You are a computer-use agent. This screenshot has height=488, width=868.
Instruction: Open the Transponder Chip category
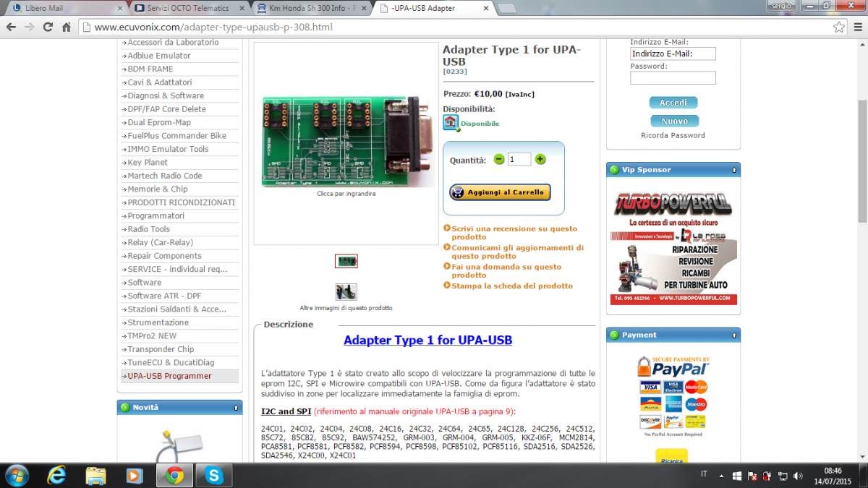click(x=161, y=349)
